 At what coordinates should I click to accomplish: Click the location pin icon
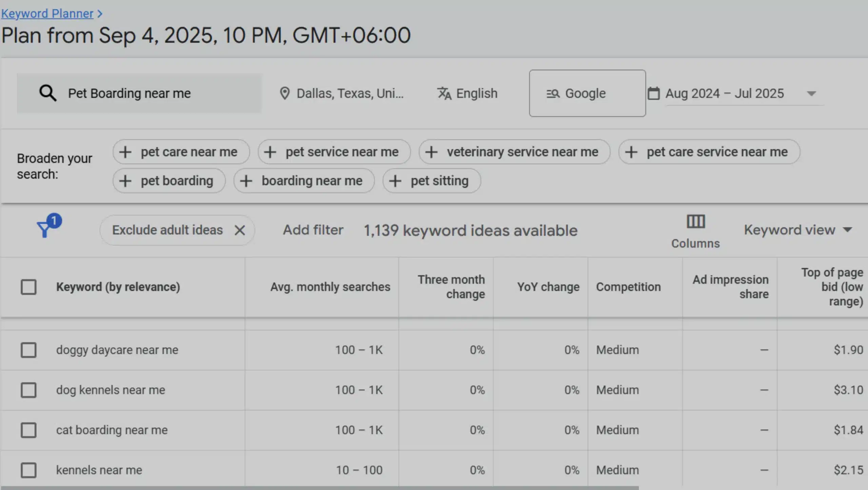point(284,93)
